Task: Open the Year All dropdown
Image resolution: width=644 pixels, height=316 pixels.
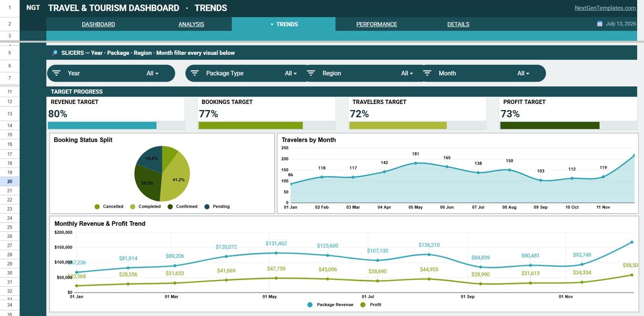Action: (x=153, y=73)
